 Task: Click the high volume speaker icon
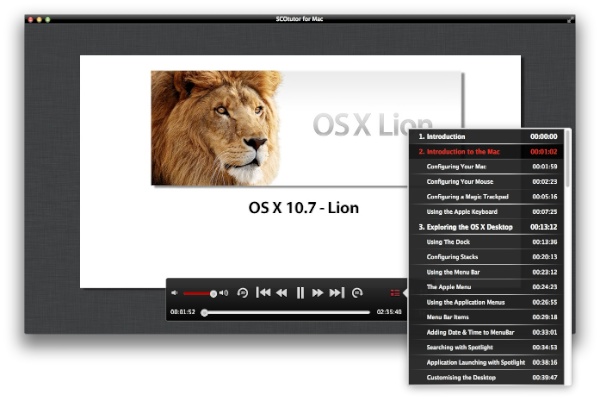[224, 293]
